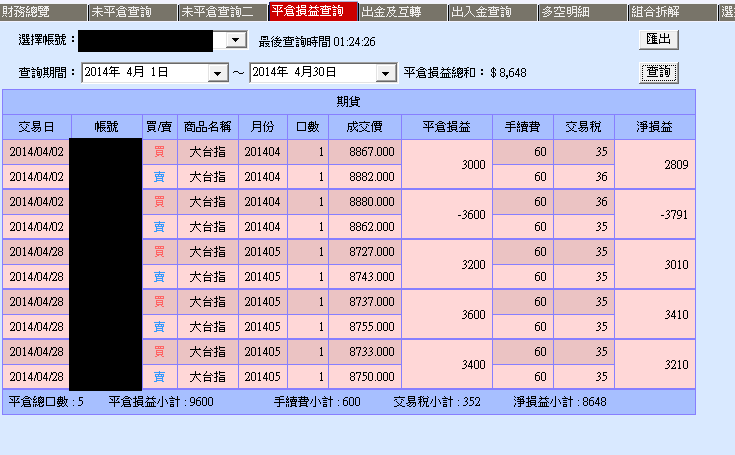Click the 交易稅 column header
735x455 pixels.
pyautogui.click(x=584, y=127)
